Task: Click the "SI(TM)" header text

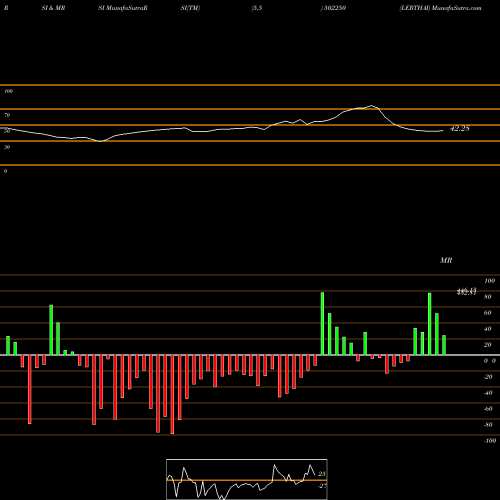Action: [x=190, y=8]
